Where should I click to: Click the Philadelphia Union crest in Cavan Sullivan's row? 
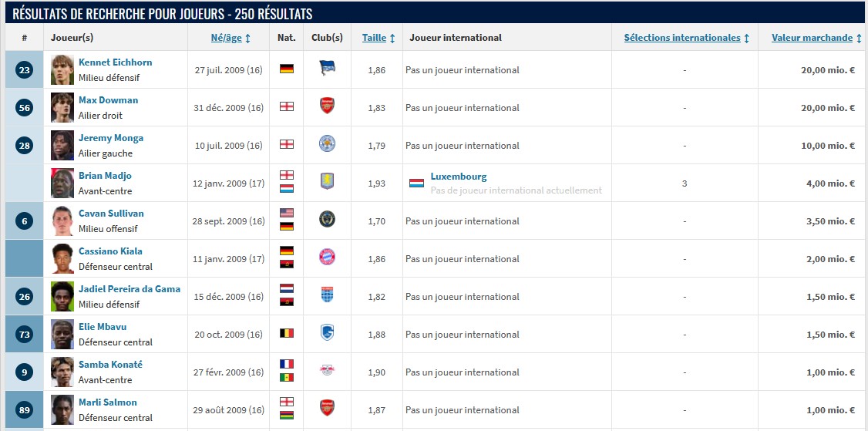point(327,221)
